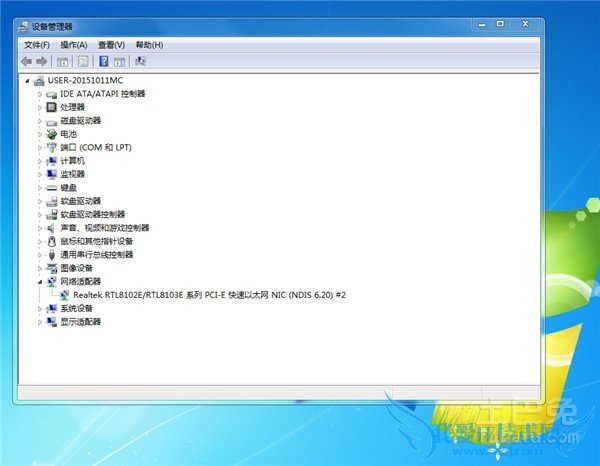Open the 操作(A) menu
600x466 pixels.
tap(74, 45)
